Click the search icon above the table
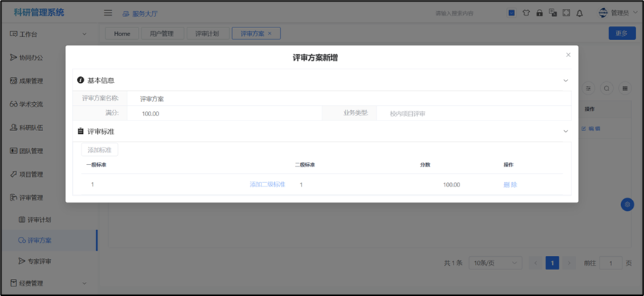This screenshot has width=644, height=296. click(x=607, y=88)
